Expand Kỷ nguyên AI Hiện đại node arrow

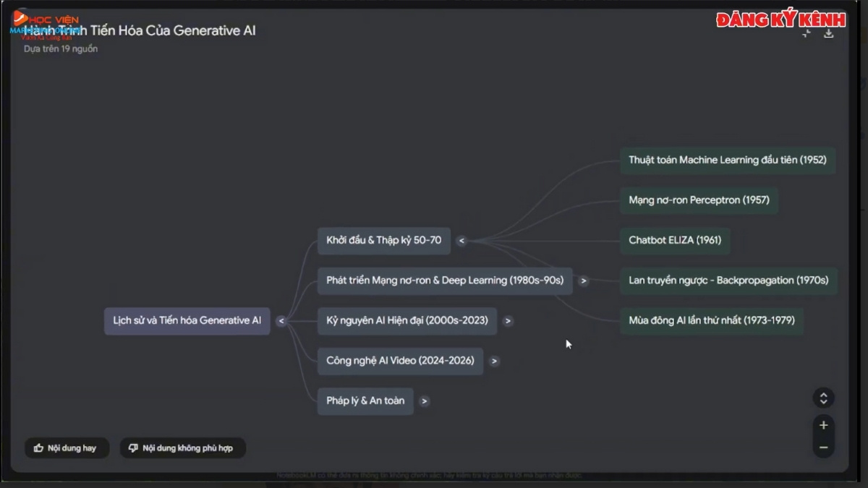click(x=508, y=321)
